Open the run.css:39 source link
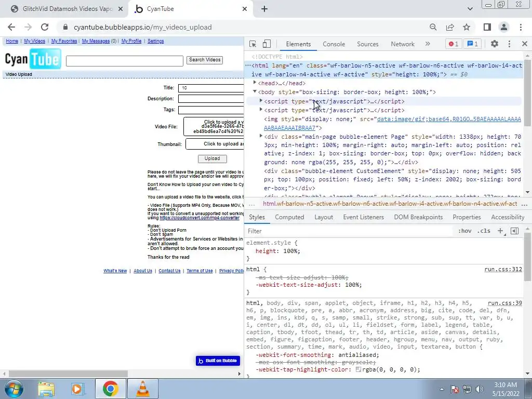532x399 pixels. [505, 303]
